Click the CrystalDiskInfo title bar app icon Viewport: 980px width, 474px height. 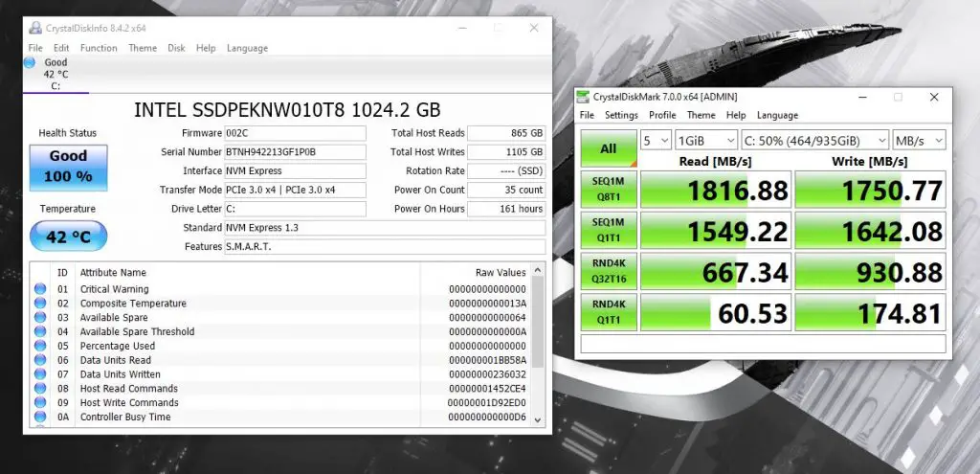click(x=35, y=28)
